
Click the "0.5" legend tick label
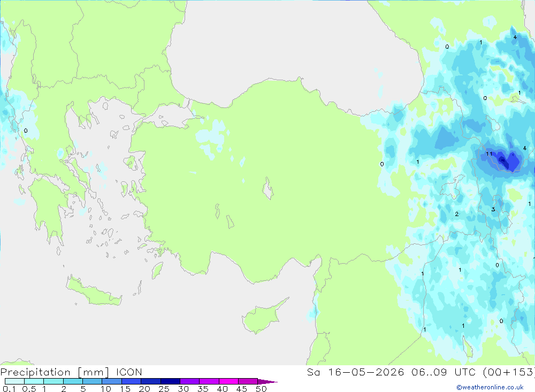click(x=29, y=389)
